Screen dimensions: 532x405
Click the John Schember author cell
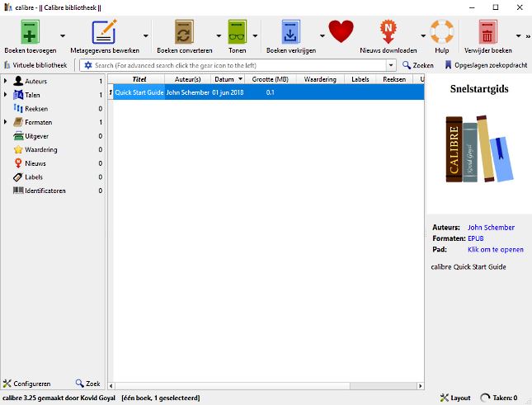pyautogui.click(x=187, y=92)
